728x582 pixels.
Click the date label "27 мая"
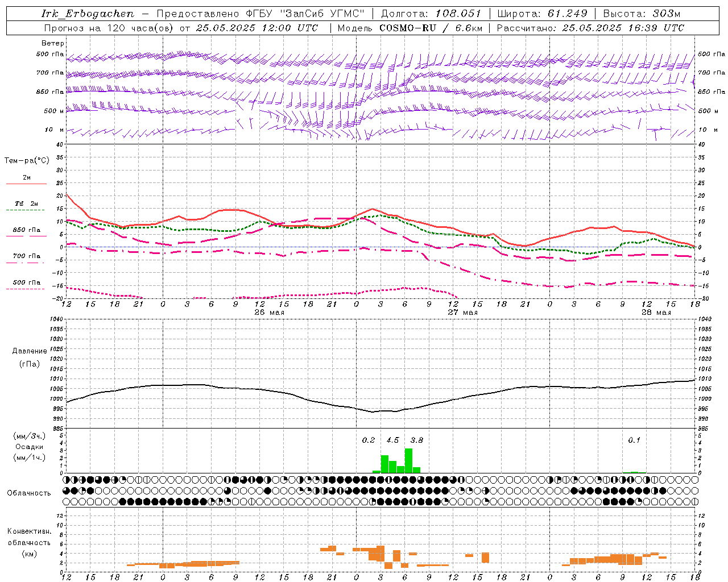(x=463, y=313)
